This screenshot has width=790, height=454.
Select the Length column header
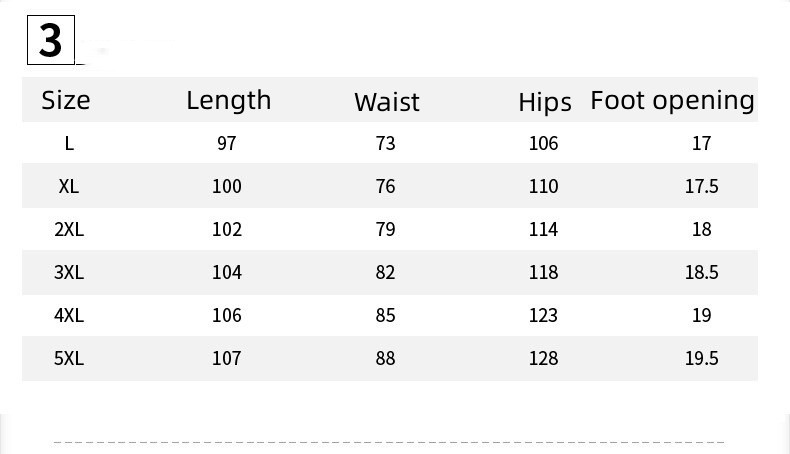(x=228, y=100)
